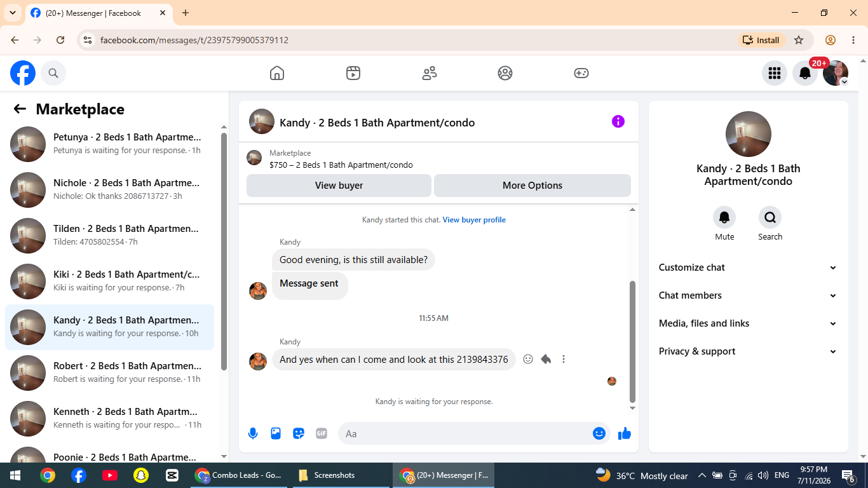Open Snapchat from the taskbar
The width and height of the screenshot is (868, 488).
click(x=140, y=475)
